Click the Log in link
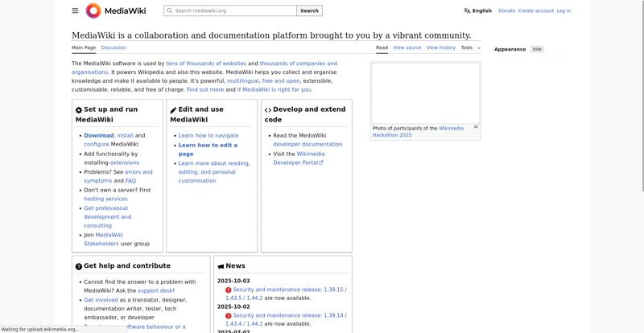 click(x=563, y=10)
